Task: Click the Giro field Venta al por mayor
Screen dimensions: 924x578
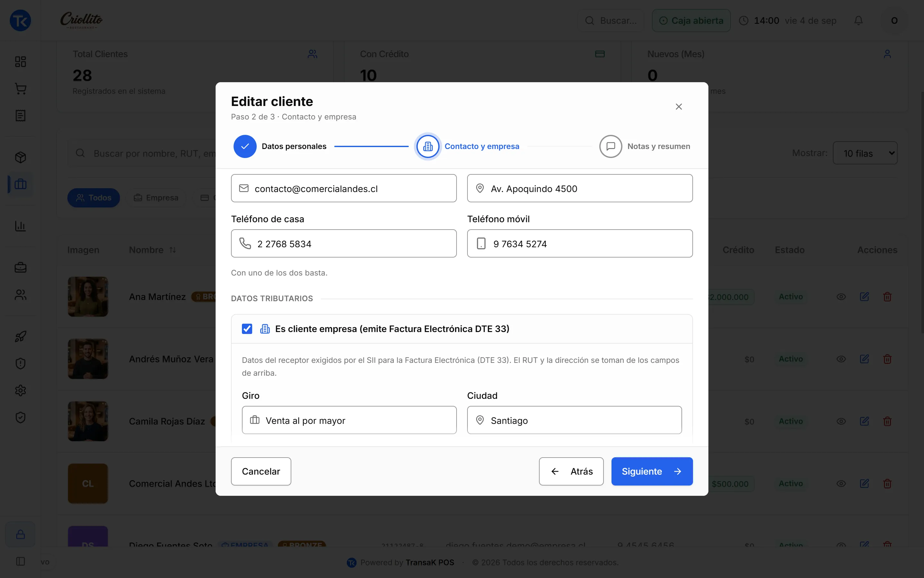Action: 349,420
